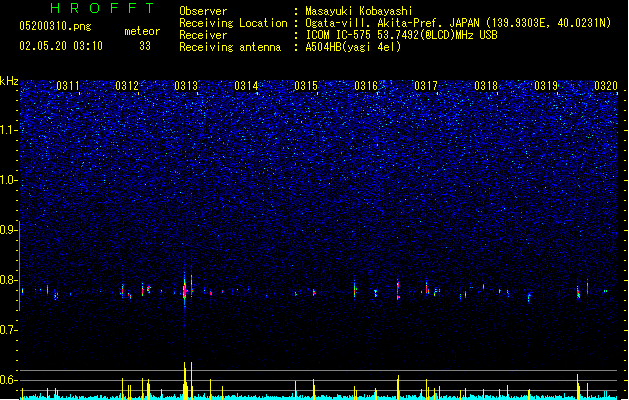629x400 pixels.
Task: Click the 0313 time marker
Action: 186,86
